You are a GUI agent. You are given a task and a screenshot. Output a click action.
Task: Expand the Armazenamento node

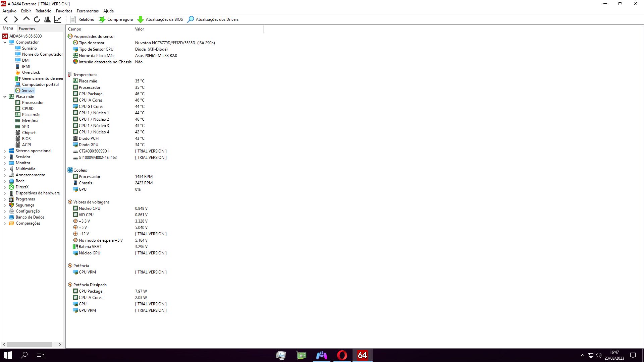coord(5,175)
